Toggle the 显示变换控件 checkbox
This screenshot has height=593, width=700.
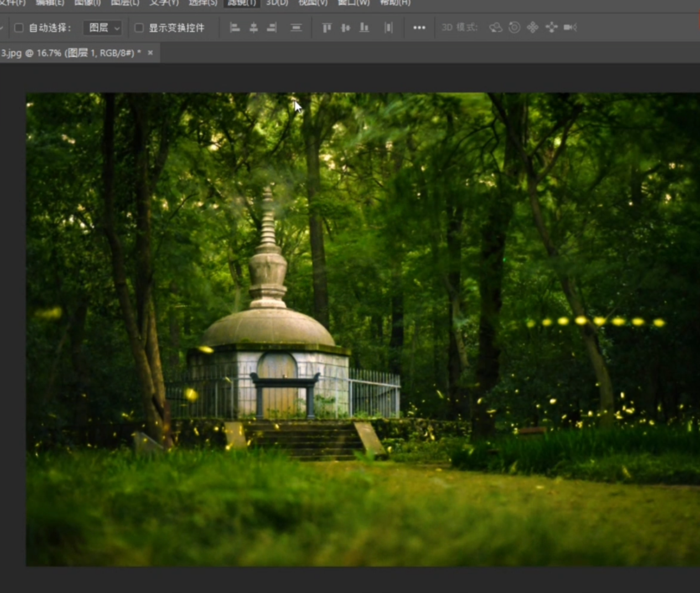[x=139, y=28]
